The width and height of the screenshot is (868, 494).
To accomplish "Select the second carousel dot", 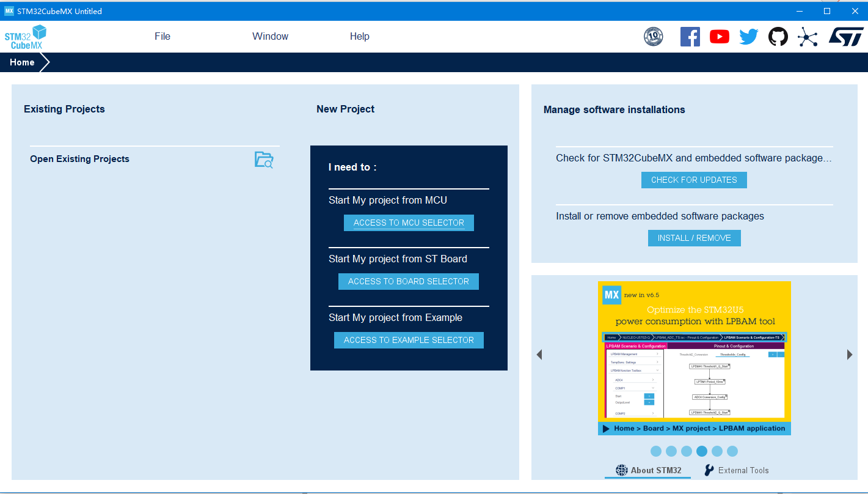I will coord(671,451).
